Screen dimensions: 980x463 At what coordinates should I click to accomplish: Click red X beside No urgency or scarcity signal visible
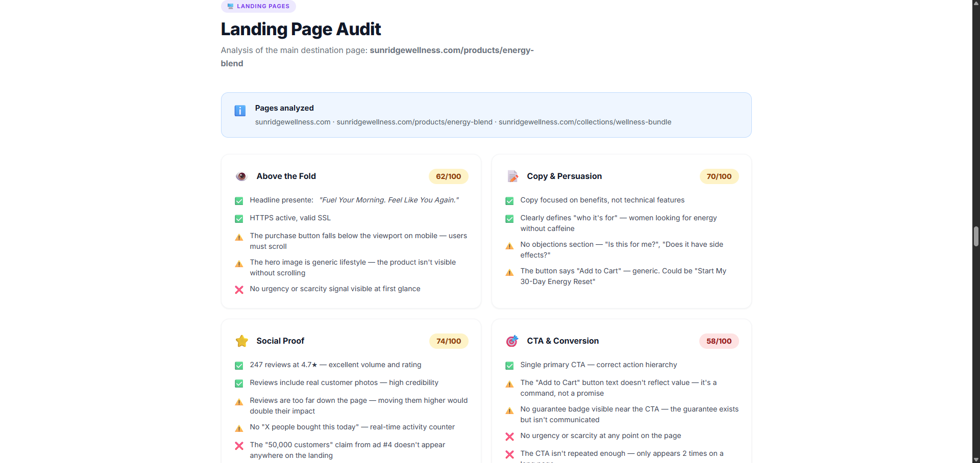tap(239, 290)
